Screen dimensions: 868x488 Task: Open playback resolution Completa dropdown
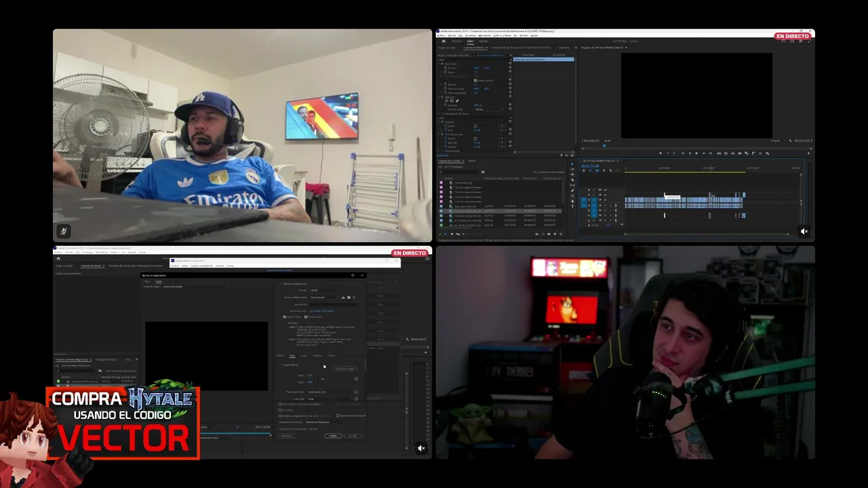click(778, 141)
